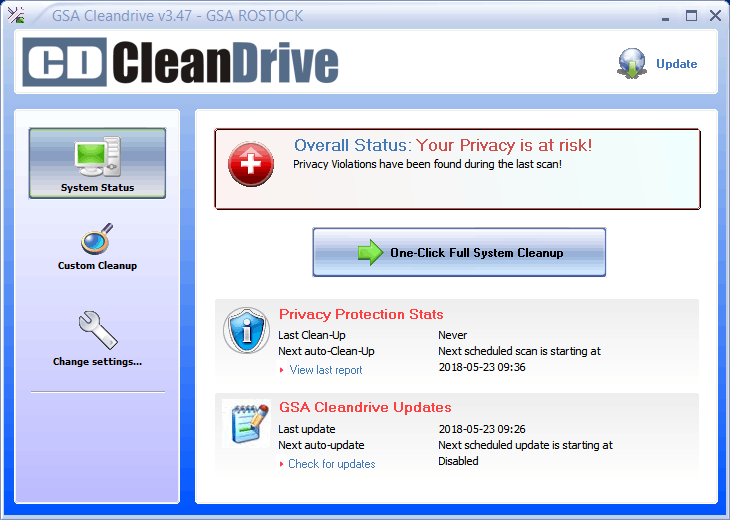Click the green arrow on cleanup button
The width and height of the screenshot is (730, 520).
(371, 253)
